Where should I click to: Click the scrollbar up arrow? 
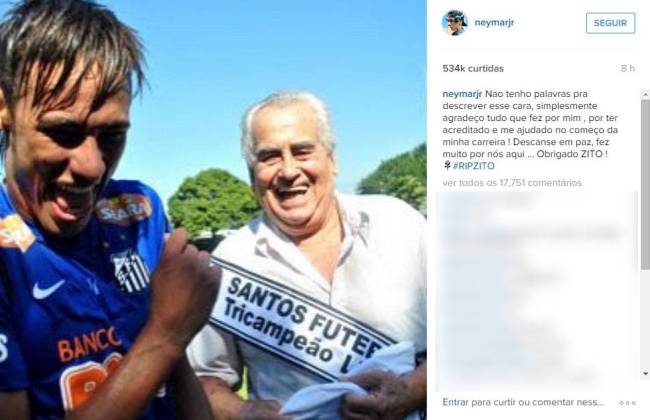tap(645, 95)
